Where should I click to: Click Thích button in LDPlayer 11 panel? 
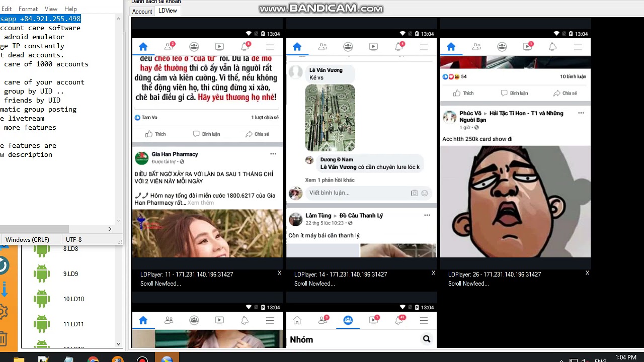pyautogui.click(x=155, y=134)
